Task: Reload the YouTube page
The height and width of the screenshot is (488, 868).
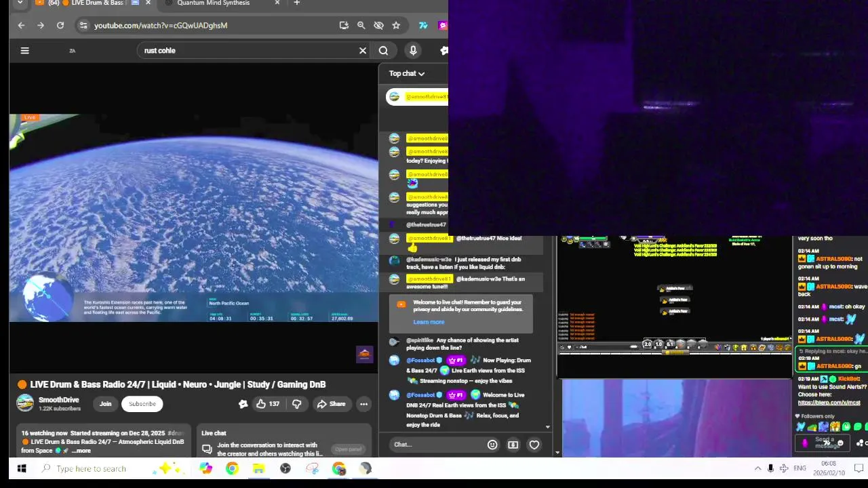Action: 60,25
